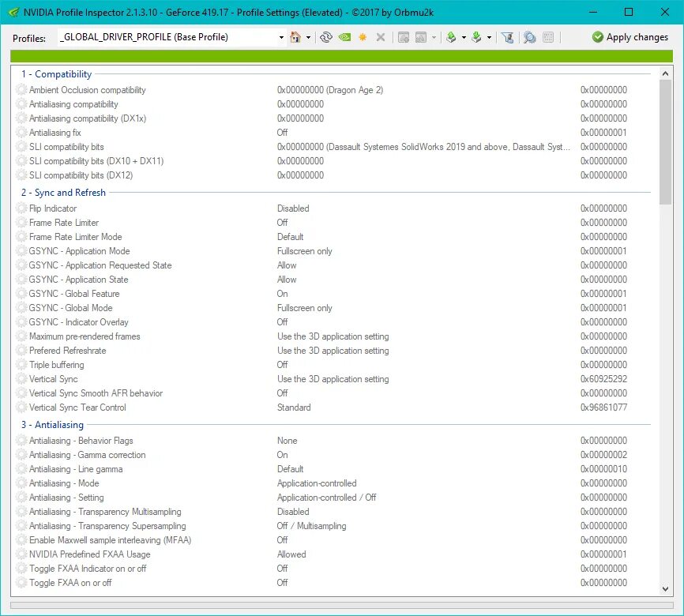Click the 'Standard' value for Tear Control

coord(294,408)
